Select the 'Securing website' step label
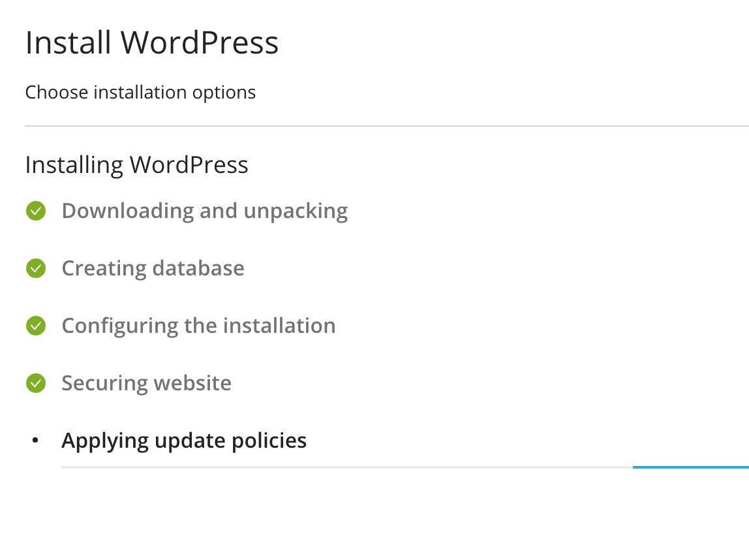 [x=146, y=384]
